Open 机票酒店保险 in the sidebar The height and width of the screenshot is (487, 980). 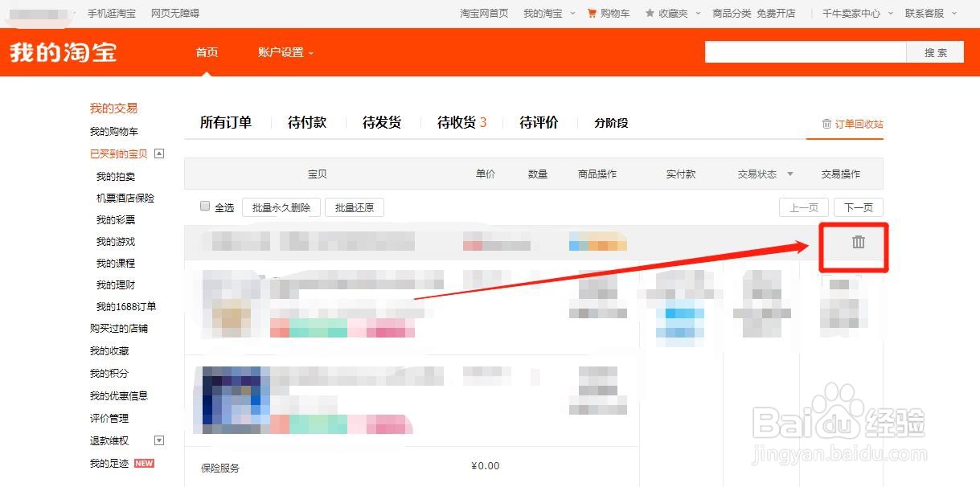(x=125, y=198)
